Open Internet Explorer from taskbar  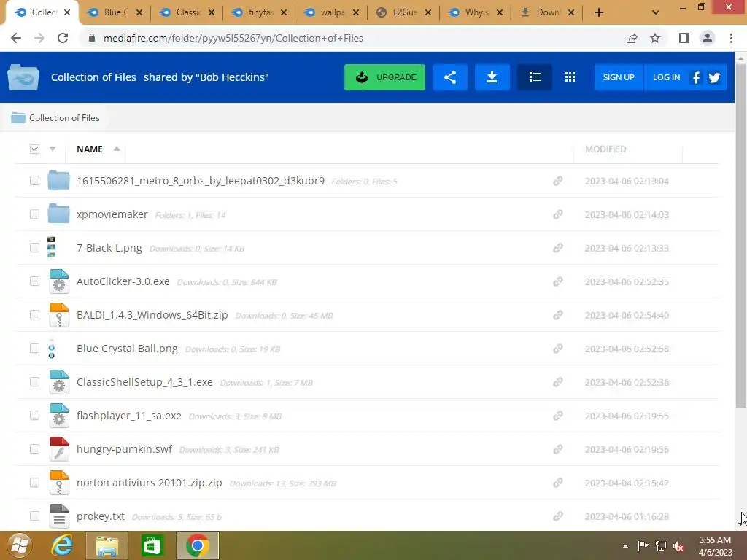click(x=63, y=545)
